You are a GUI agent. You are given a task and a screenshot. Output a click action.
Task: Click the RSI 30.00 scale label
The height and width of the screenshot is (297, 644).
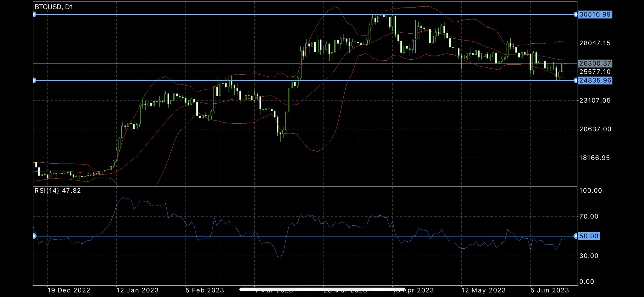[589, 256]
